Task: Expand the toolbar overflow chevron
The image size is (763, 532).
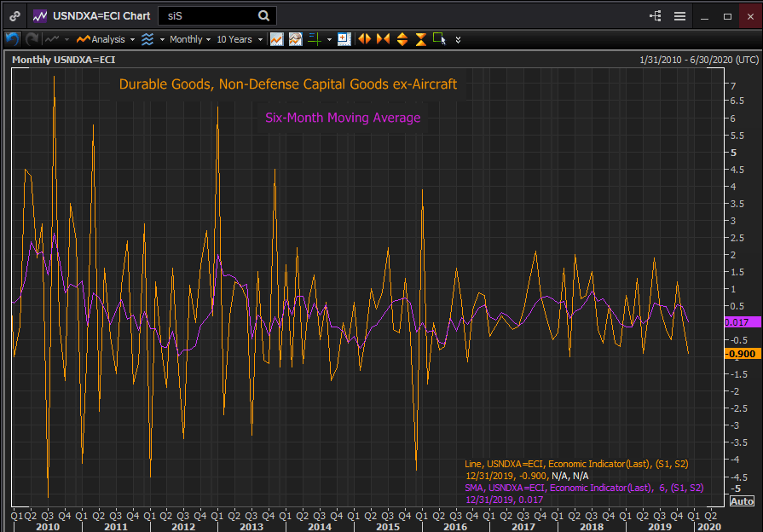Action: coord(459,39)
